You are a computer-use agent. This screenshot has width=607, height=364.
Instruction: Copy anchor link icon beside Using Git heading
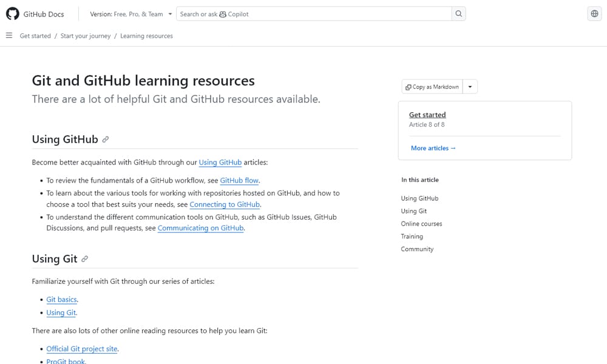[85, 259]
